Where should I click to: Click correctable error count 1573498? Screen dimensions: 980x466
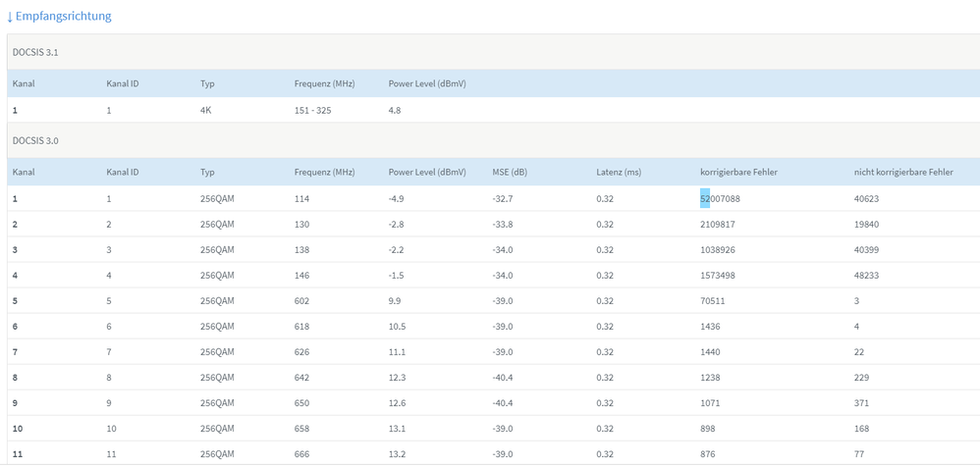(x=718, y=276)
